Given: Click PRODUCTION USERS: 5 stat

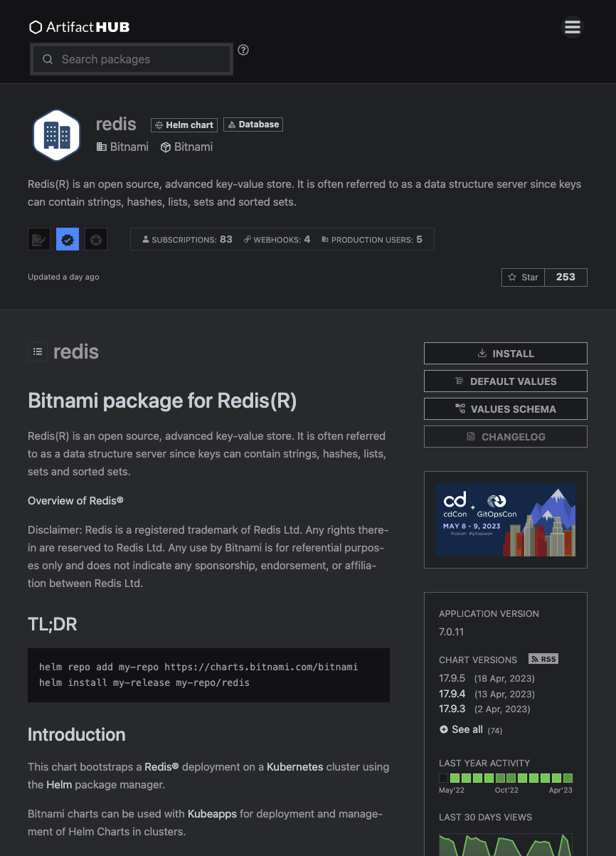Looking at the screenshot, I should pyautogui.click(x=371, y=240).
